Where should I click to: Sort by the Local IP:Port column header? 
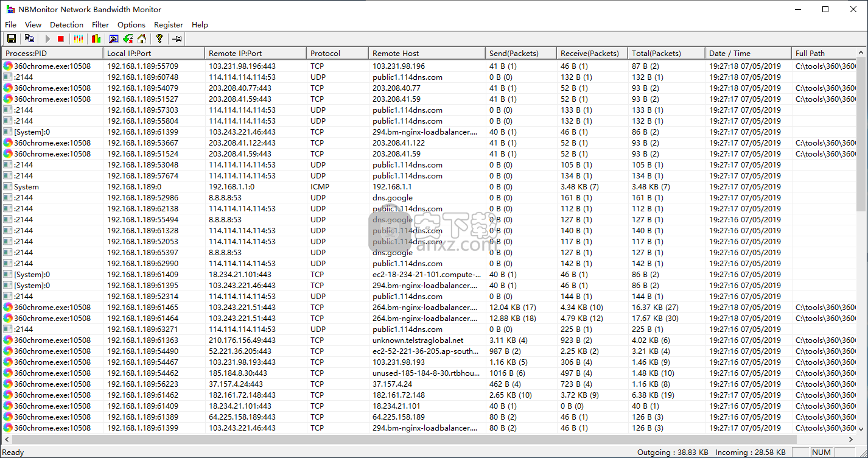tap(153, 53)
